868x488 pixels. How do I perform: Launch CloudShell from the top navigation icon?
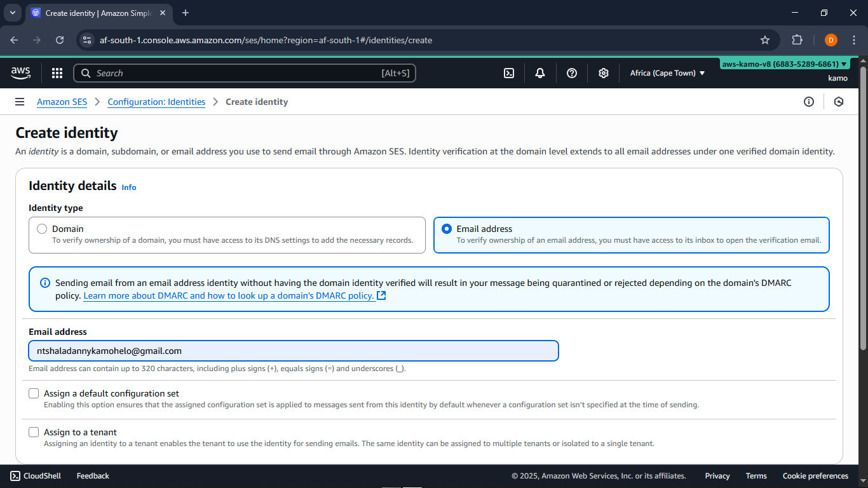509,73
